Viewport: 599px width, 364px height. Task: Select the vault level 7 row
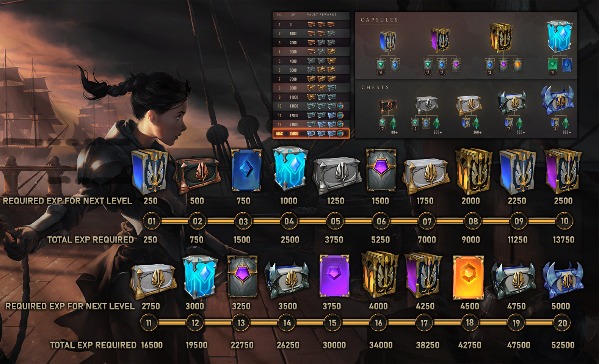point(311,79)
